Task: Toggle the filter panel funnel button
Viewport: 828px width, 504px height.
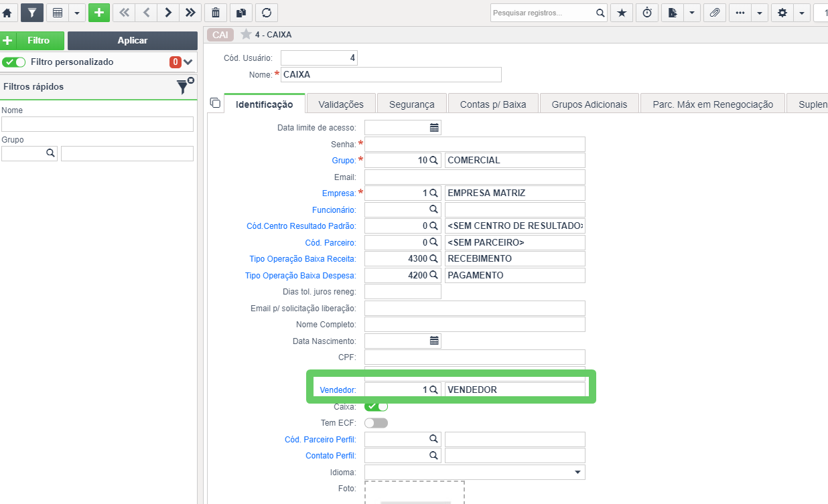Action: [x=31, y=12]
